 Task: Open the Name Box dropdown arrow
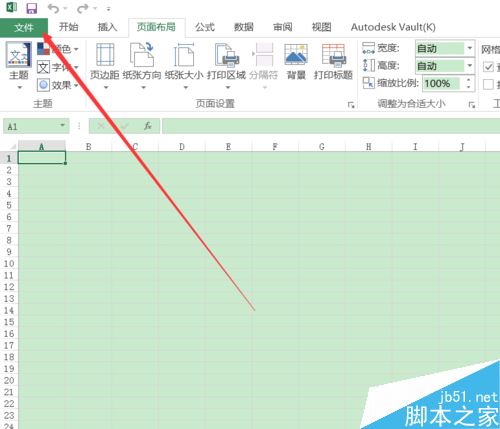click(x=62, y=125)
